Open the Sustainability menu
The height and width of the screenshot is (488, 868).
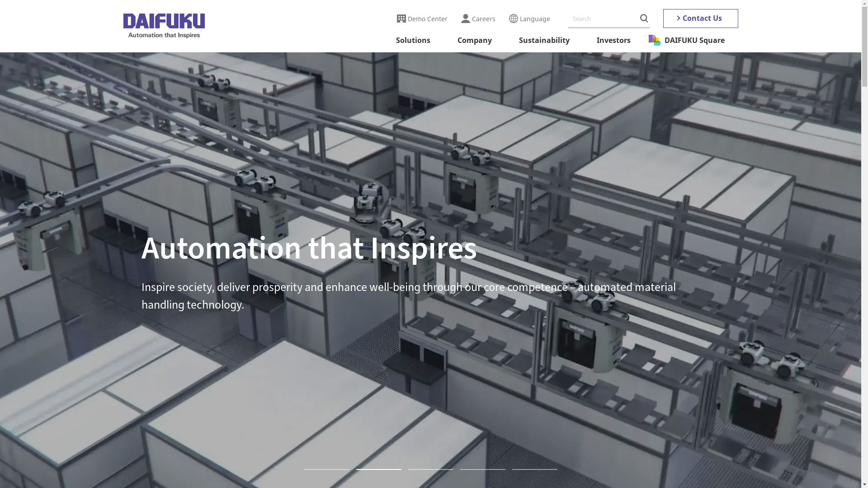tap(544, 40)
